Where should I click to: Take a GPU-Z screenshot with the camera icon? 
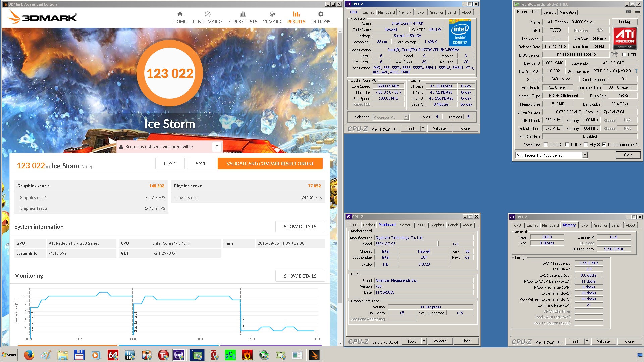(628, 12)
